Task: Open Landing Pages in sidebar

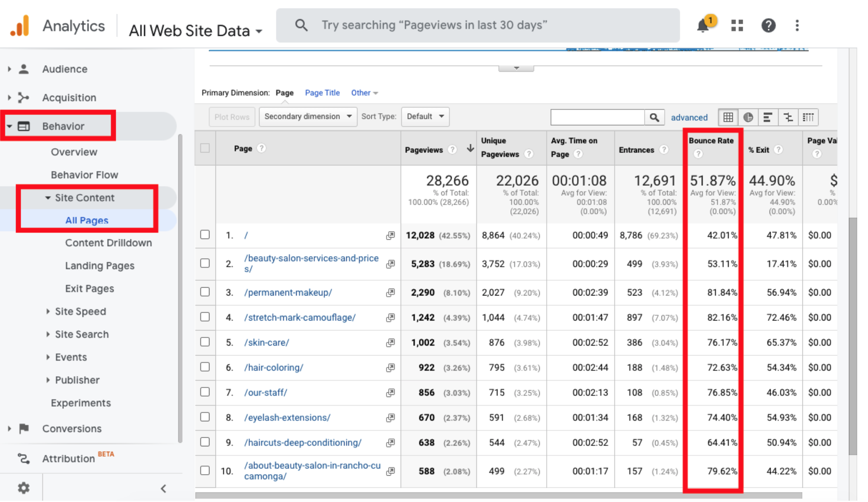Action: [100, 266]
